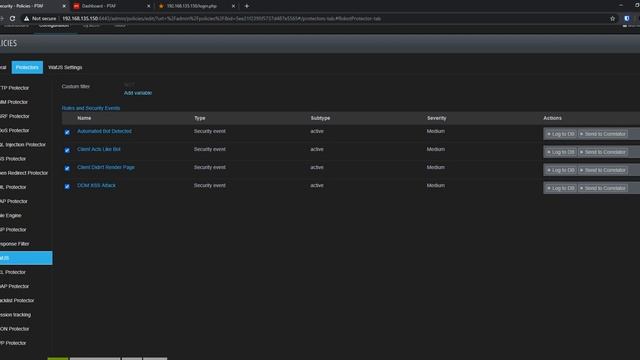Viewport: 640px width, 360px height.
Task: Open the Automated Bot Detected rule
Action: click(104, 131)
